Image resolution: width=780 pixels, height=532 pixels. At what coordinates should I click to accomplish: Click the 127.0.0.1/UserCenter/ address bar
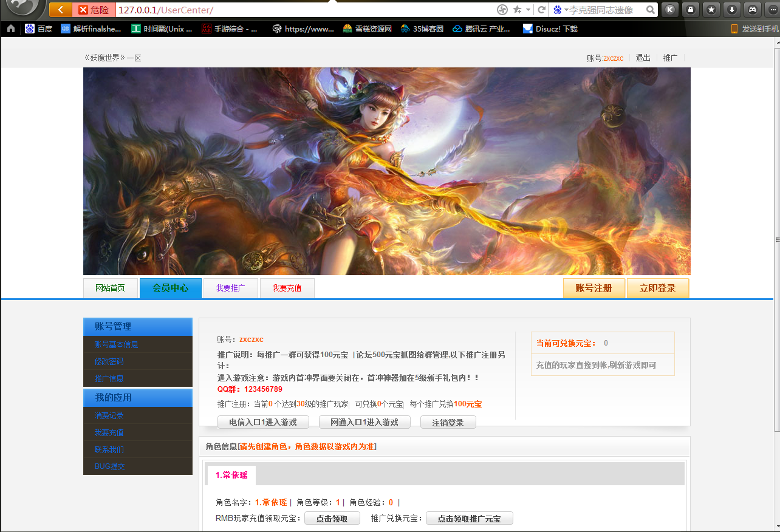304,10
